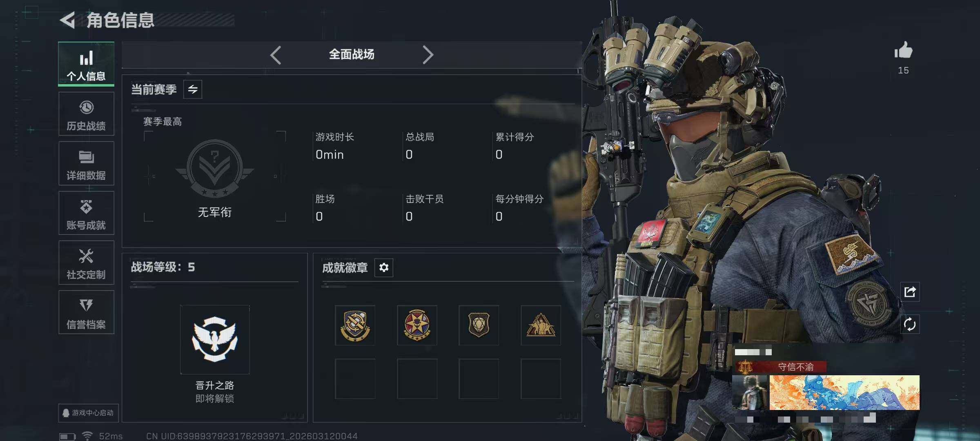980x441 pixels.
Task: Click the first gold shield achievement badge
Action: [x=355, y=325]
